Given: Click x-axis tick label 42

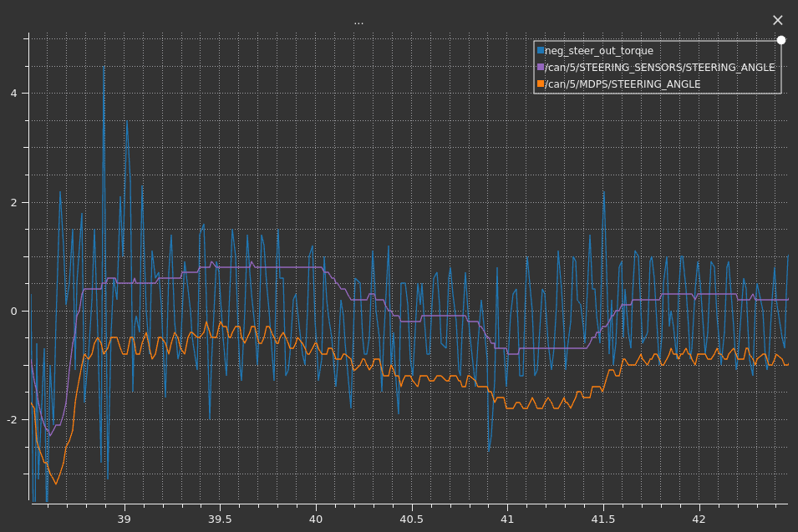Looking at the screenshot, I should 699,519.
